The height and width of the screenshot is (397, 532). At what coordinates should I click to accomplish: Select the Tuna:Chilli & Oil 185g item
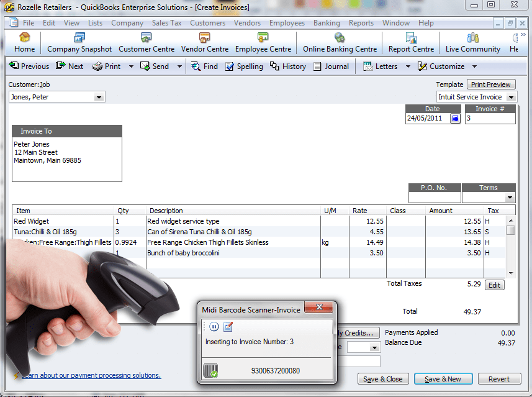coord(63,232)
